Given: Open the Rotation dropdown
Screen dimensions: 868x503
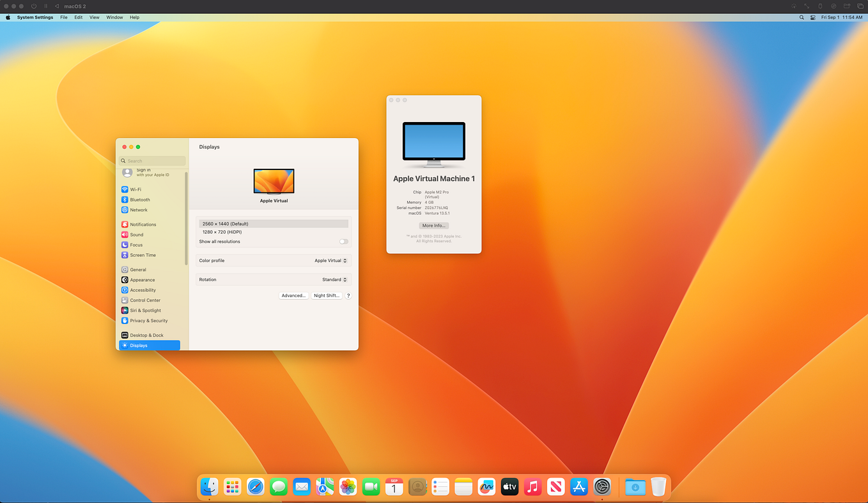Looking at the screenshot, I should click(x=334, y=279).
